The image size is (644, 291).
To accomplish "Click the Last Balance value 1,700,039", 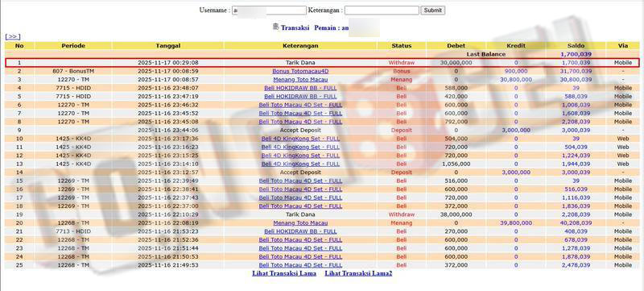I will click(x=576, y=54).
